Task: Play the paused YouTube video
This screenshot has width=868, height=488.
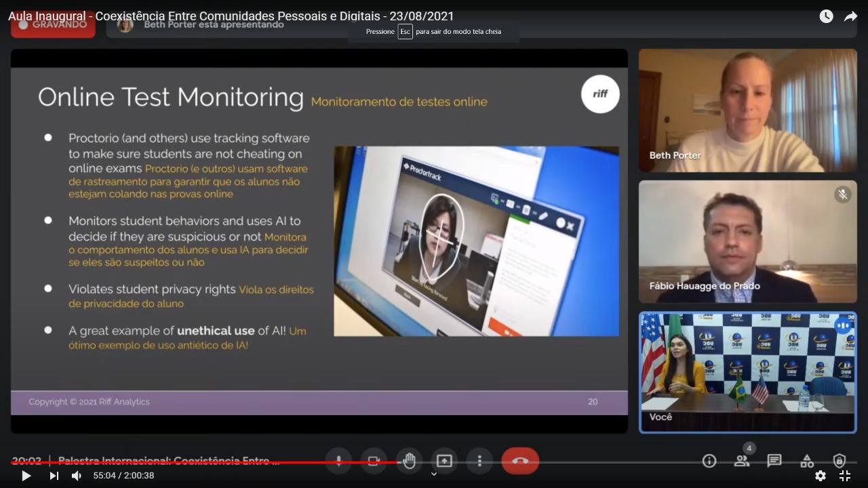Action: pyautogui.click(x=26, y=476)
